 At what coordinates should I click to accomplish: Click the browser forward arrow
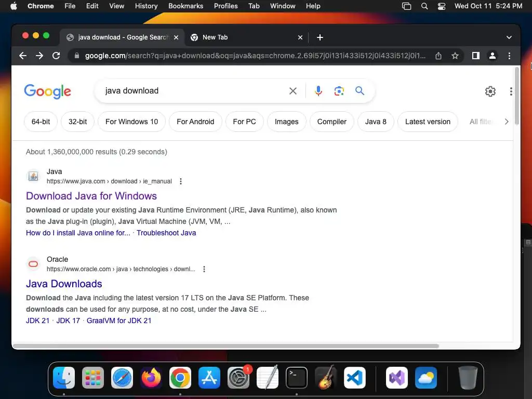tap(39, 56)
